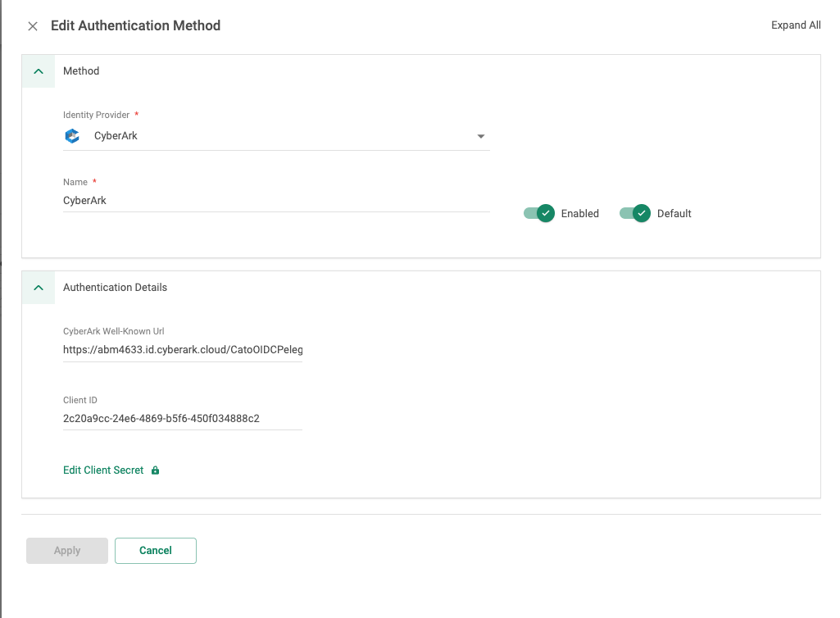Image resolution: width=840 pixels, height=618 pixels.
Task: Close the Edit Authentication Method panel
Action: point(33,26)
